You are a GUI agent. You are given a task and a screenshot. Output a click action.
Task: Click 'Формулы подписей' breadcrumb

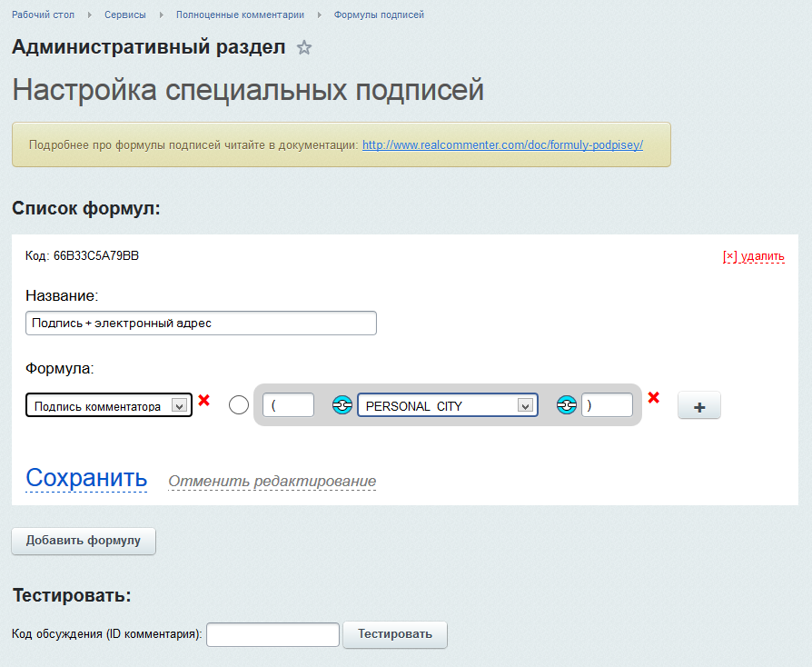(x=379, y=15)
